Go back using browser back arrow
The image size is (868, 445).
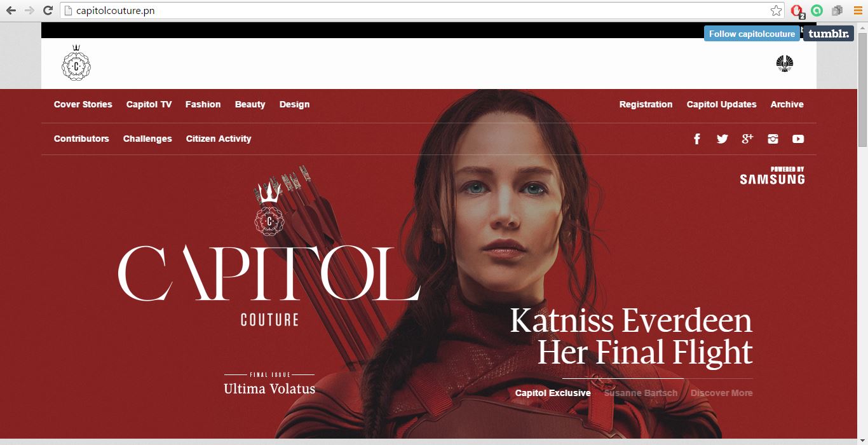click(11, 10)
